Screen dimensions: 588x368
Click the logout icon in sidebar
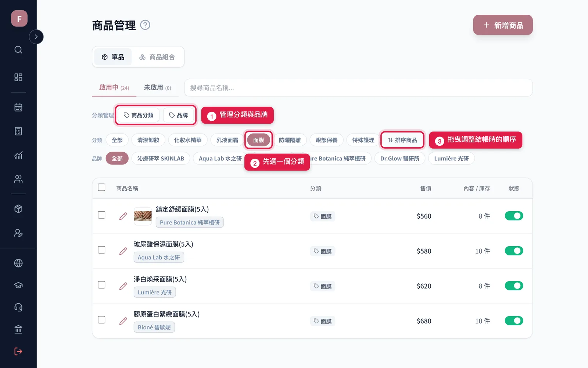(18, 351)
